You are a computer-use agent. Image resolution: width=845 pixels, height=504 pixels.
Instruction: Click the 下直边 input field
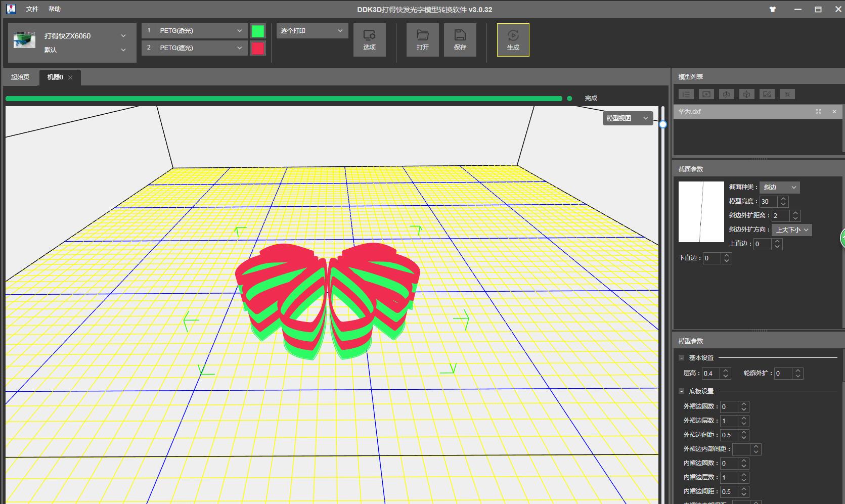click(712, 258)
